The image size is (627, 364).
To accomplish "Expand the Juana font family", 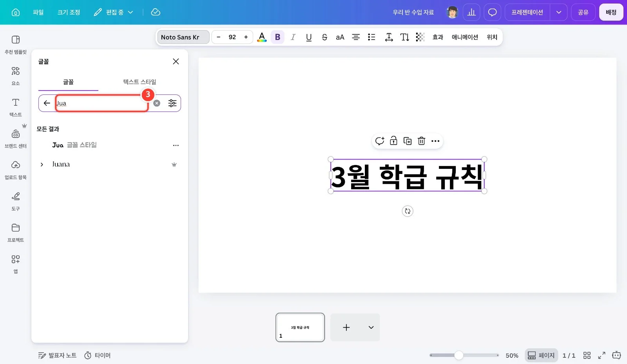I will 42,165.
